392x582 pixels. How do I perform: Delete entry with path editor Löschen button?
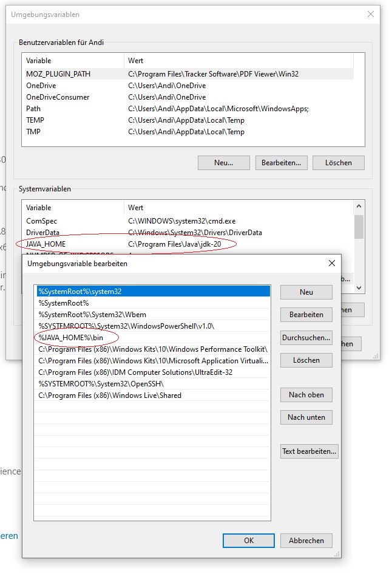click(306, 360)
